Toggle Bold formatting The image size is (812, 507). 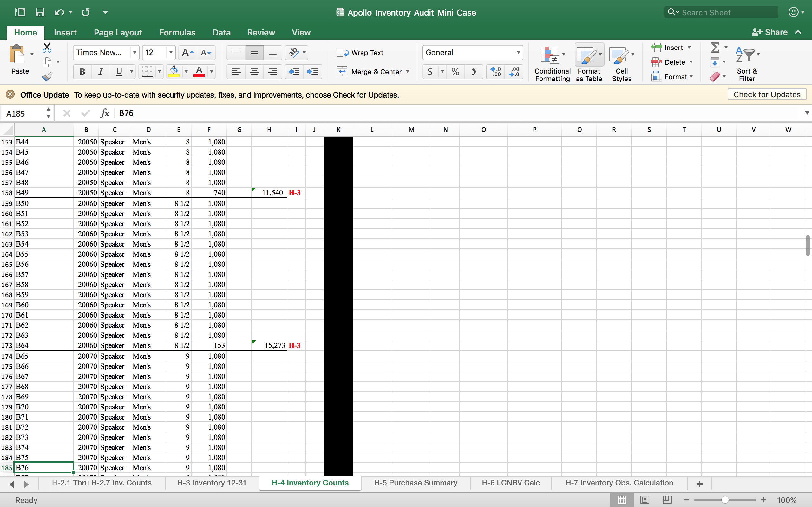(82, 72)
